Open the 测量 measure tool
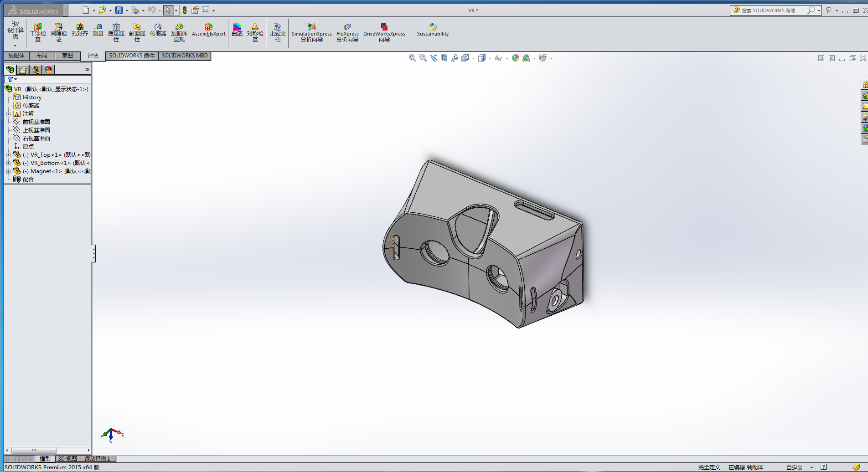This screenshot has width=868, height=472. pos(98,30)
